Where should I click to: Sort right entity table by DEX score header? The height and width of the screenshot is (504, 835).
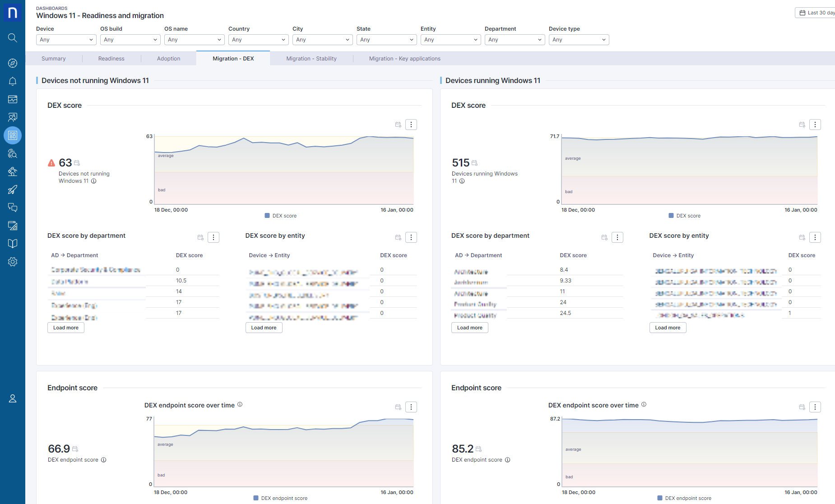click(x=802, y=255)
